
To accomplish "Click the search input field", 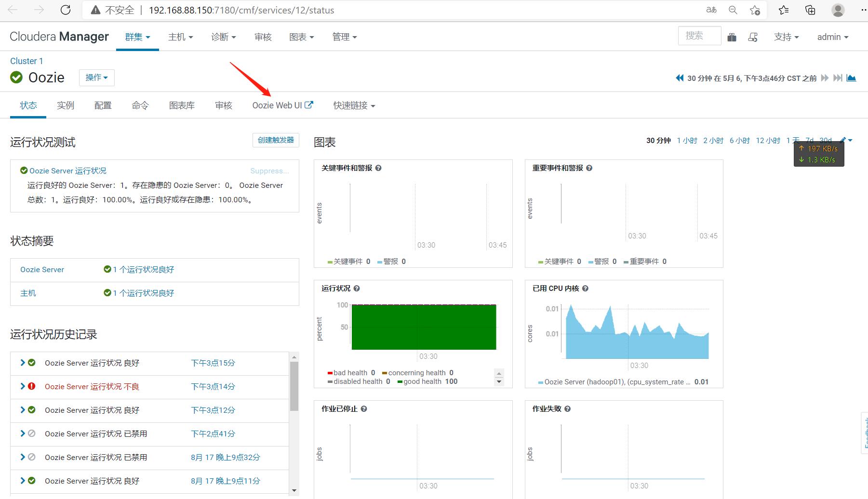I will tap(700, 36).
